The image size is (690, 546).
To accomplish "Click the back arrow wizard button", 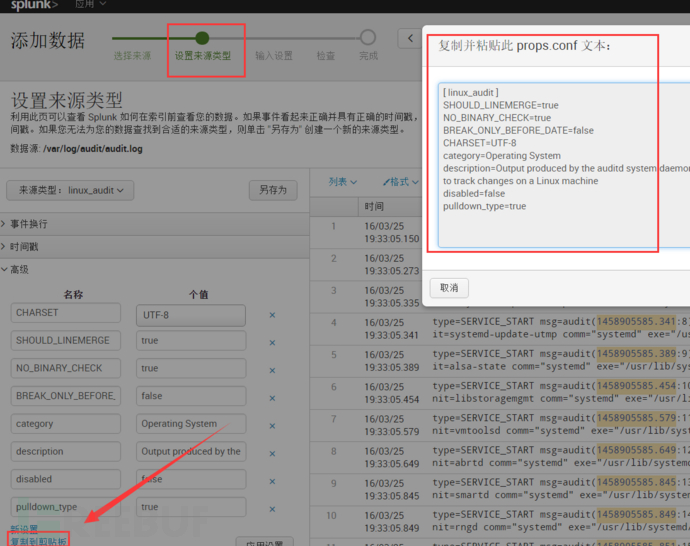I will click(x=410, y=38).
